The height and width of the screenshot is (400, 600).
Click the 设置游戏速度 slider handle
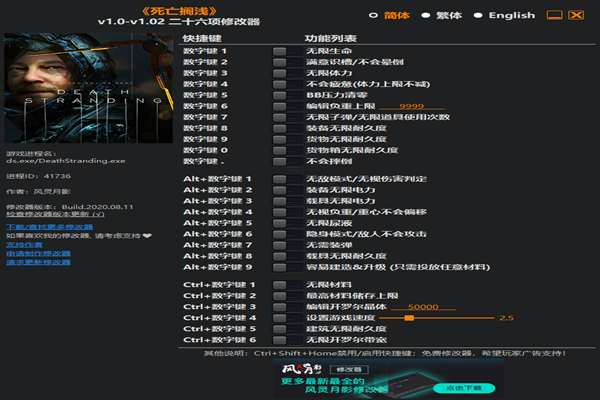click(381, 318)
